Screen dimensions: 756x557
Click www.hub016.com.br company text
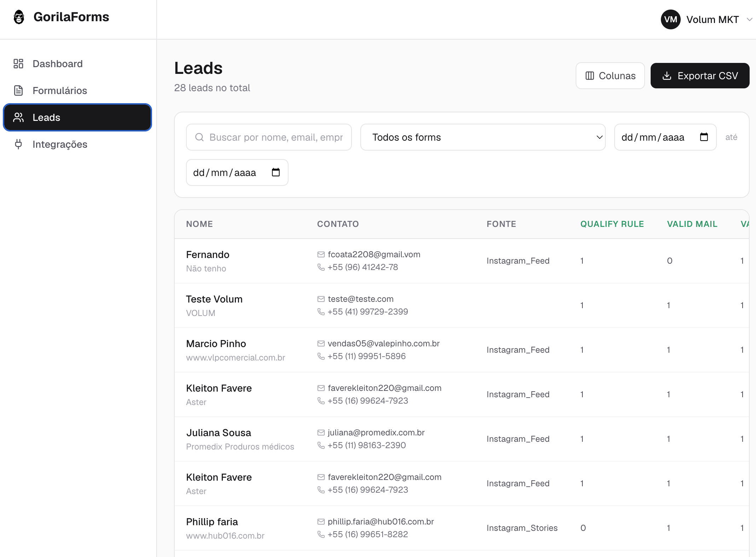pos(225,536)
